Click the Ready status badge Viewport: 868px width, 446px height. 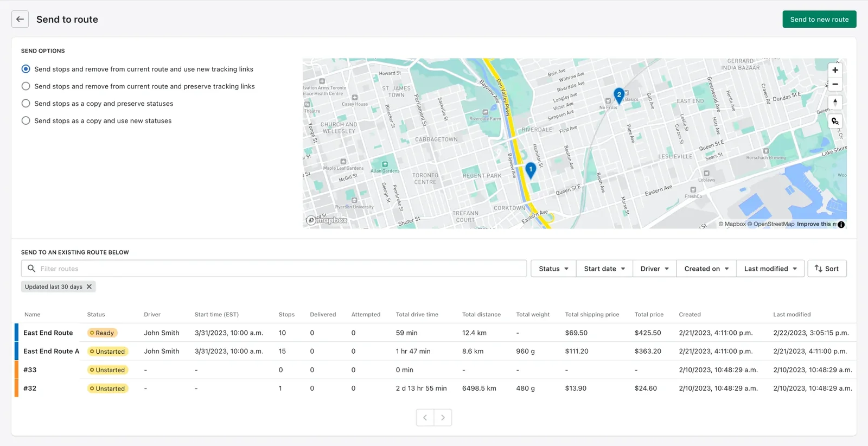point(103,333)
